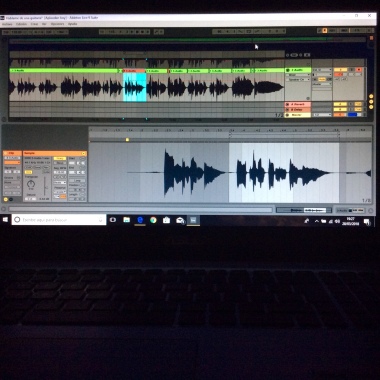The height and width of the screenshot is (380, 380).
Task: Toggle the In/Out section visibility button
Action: pyautogui.click(x=371, y=96)
